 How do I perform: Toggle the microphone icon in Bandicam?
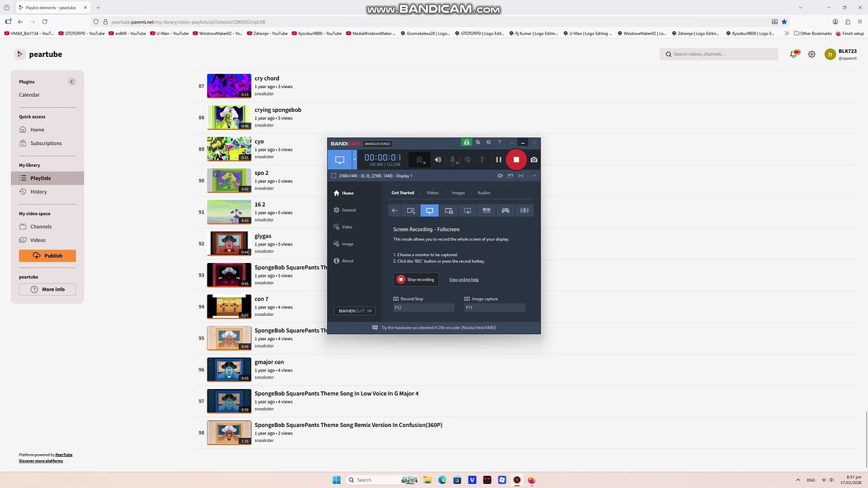(454, 160)
